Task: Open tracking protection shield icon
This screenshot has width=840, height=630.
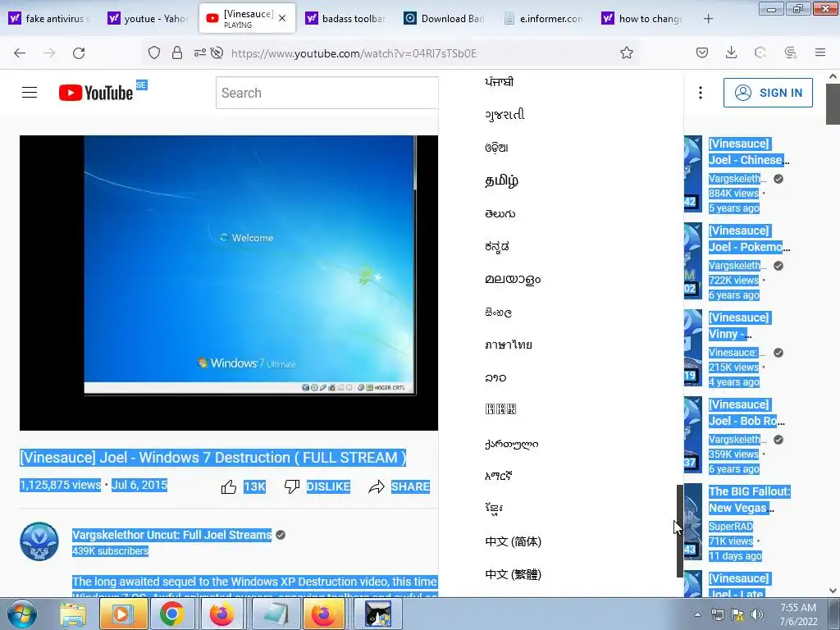Action: point(154,53)
